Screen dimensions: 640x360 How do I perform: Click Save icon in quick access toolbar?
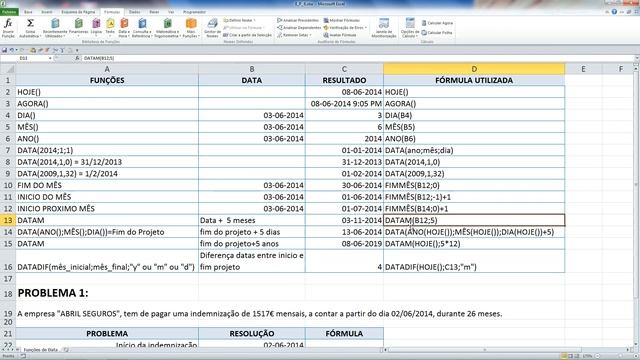4,50
